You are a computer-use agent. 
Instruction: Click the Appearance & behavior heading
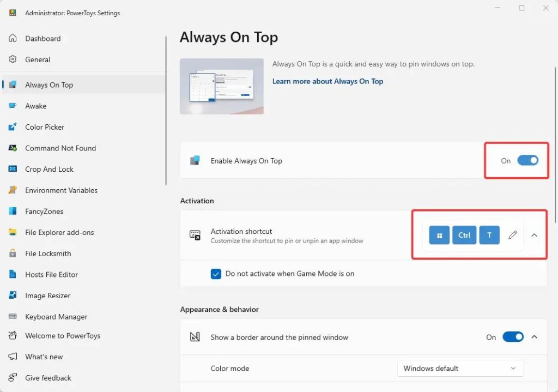pos(219,309)
